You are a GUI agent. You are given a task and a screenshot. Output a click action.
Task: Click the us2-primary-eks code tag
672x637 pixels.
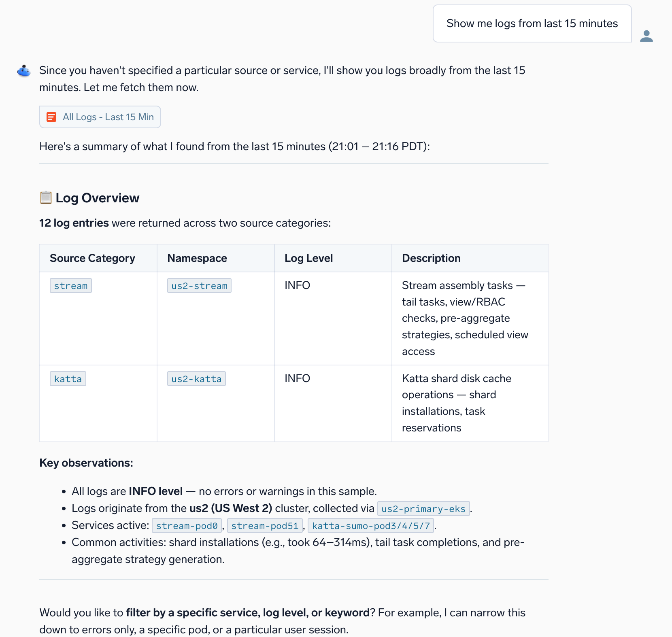[423, 509]
